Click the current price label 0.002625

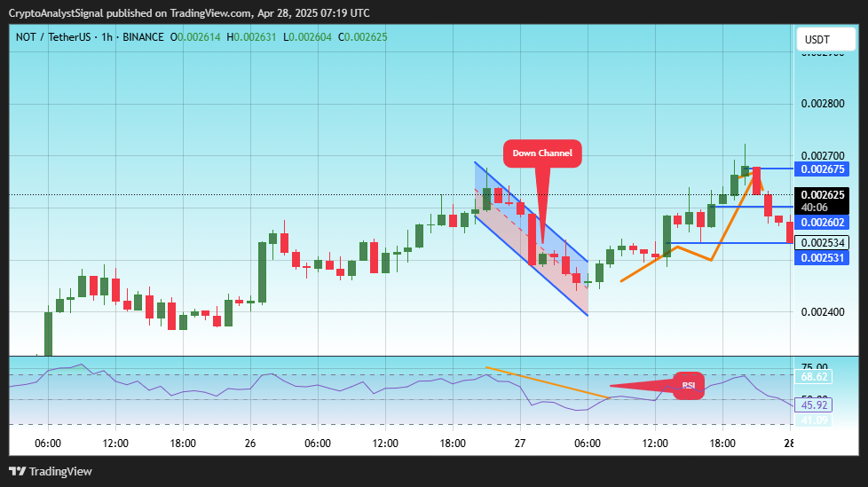(x=822, y=195)
